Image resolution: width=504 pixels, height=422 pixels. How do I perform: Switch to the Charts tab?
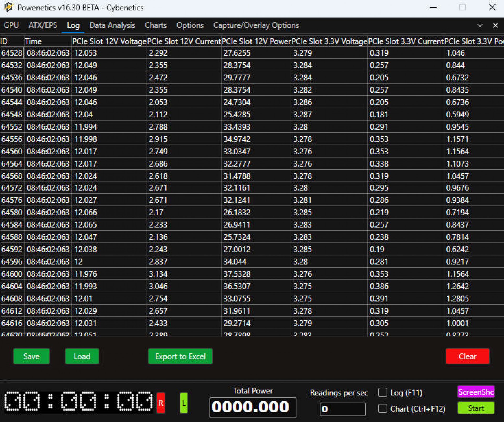pyautogui.click(x=156, y=25)
